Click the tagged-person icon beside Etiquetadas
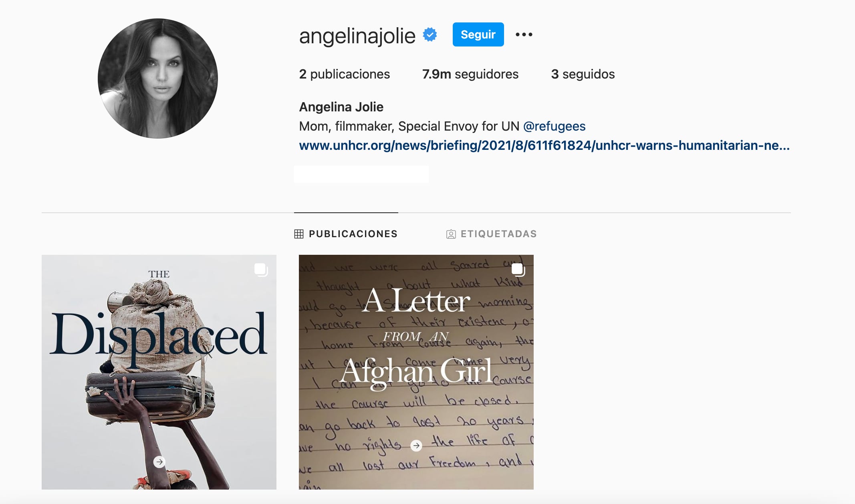The height and width of the screenshot is (504, 855). (451, 234)
